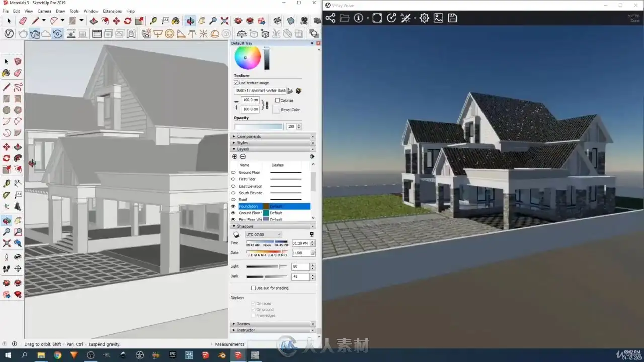Toggle Use texture image checkbox
The height and width of the screenshot is (362, 644).
[236, 83]
